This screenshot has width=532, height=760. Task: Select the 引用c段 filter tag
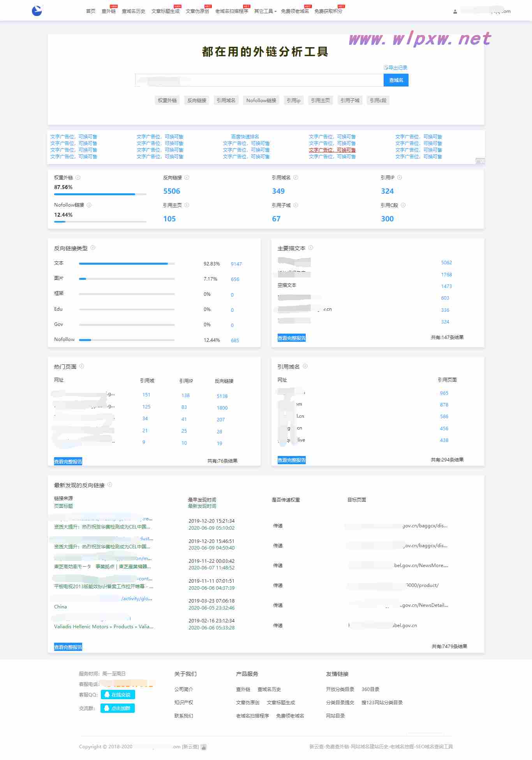point(378,101)
